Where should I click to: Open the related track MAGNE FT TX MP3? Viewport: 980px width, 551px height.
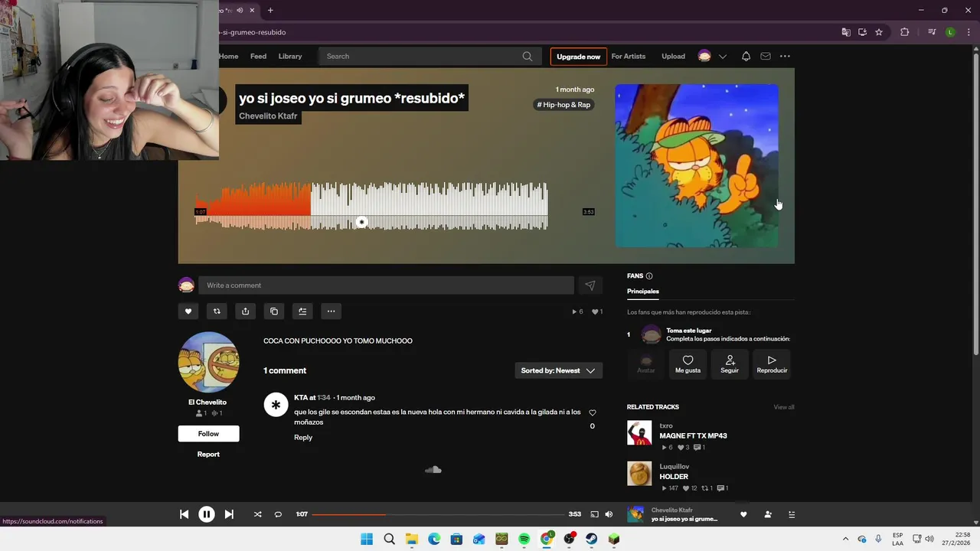[x=693, y=436]
